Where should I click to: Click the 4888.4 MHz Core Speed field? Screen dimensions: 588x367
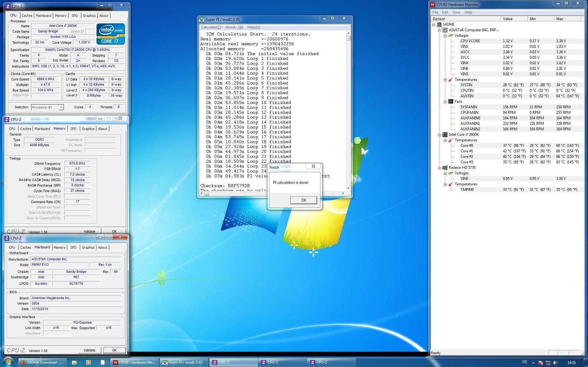coord(46,79)
